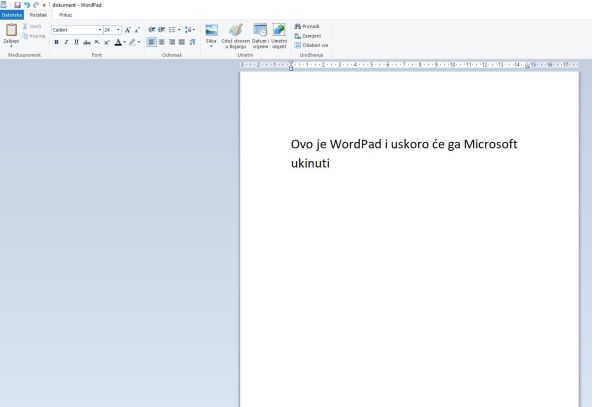Toggle Underline formatting

pos(76,42)
